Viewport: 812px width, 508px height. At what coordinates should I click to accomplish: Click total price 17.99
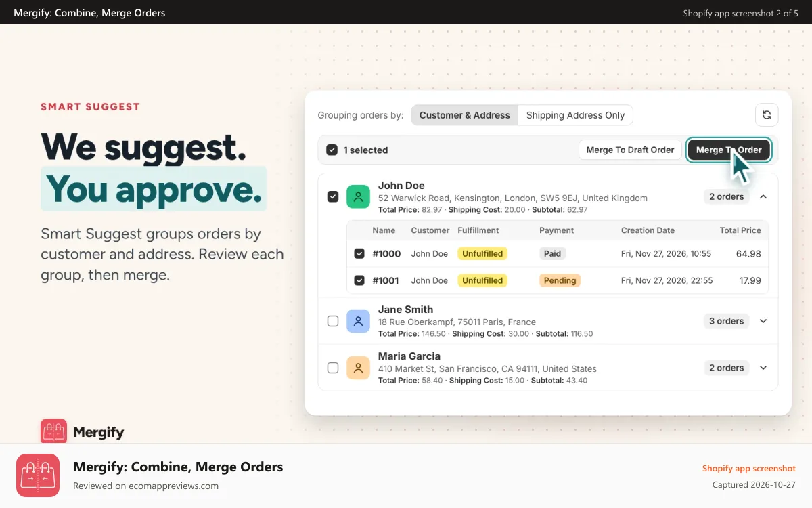click(x=750, y=280)
